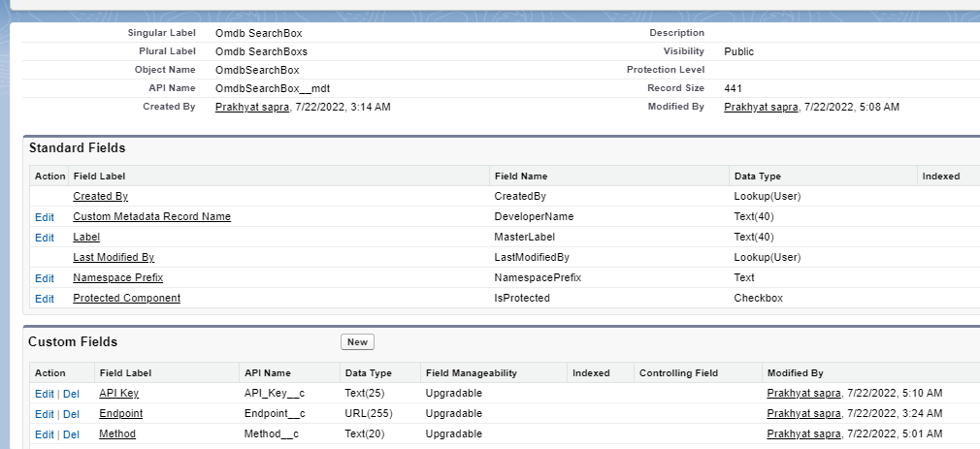
Task: Open Prakhyat sapra link in API Key row
Action: [x=803, y=393]
